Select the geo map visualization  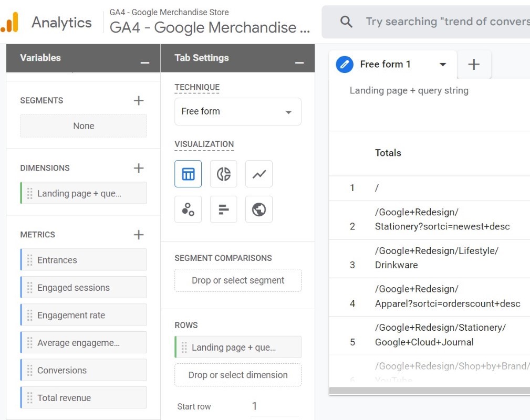click(x=259, y=209)
